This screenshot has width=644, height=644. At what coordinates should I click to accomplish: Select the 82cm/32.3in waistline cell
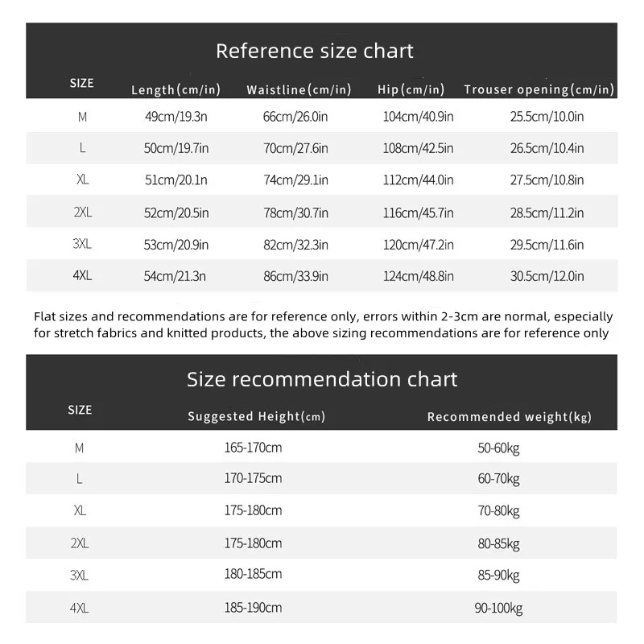295,245
